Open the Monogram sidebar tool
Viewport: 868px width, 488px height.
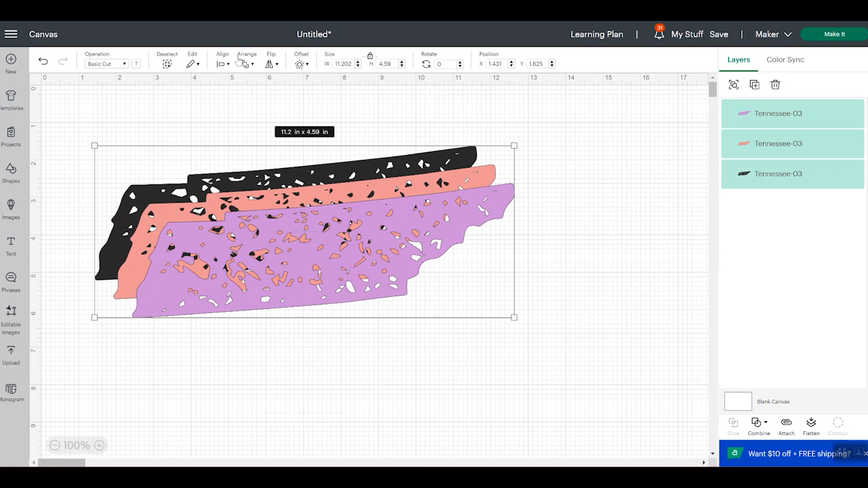11,392
